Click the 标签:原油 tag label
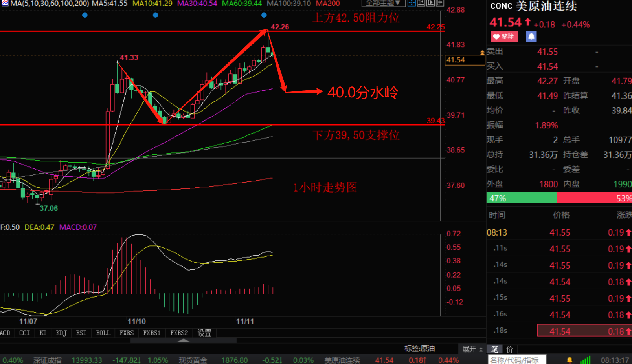632x364 pixels. 420,349
